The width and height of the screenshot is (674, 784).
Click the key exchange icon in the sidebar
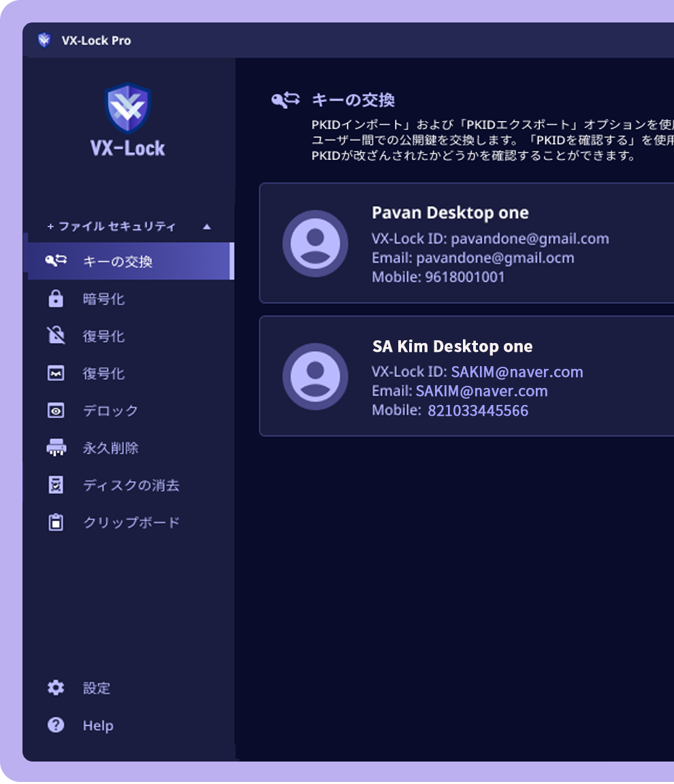56,261
